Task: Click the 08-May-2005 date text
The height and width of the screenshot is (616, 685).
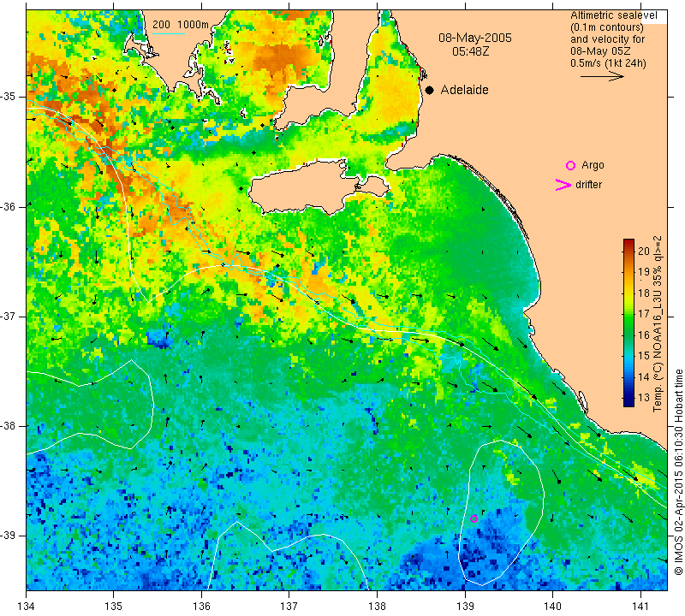Action: [x=475, y=38]
